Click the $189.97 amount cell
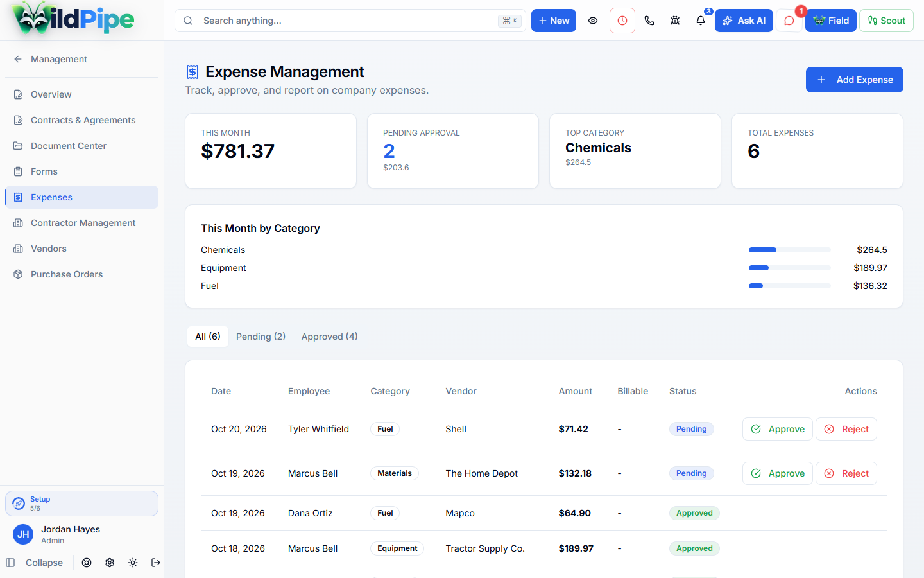This screenshot has height=578, width=924. pyautogui.click(x=576, y=548)
